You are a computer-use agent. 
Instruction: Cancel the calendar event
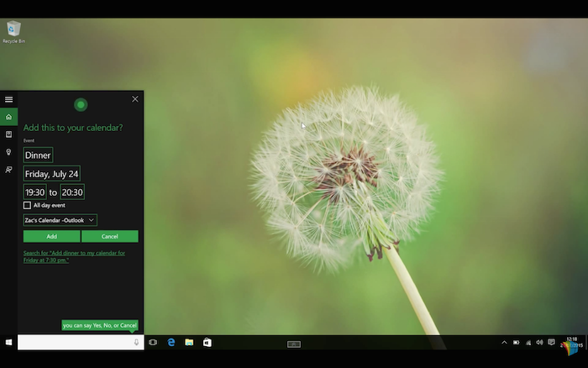coord(110,236)
